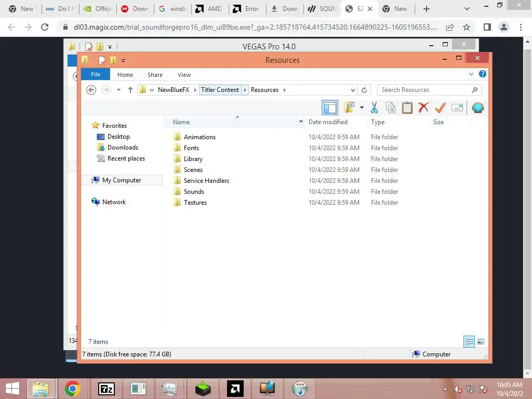Select Network in navigation pane
Viewport: 532px width, 399px height.
point(114,202)
